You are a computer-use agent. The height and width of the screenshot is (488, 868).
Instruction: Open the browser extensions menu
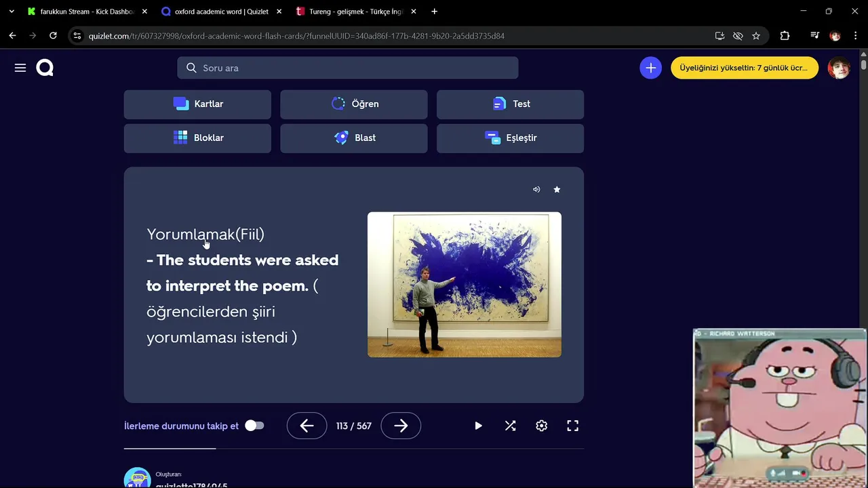pos(785,36)
